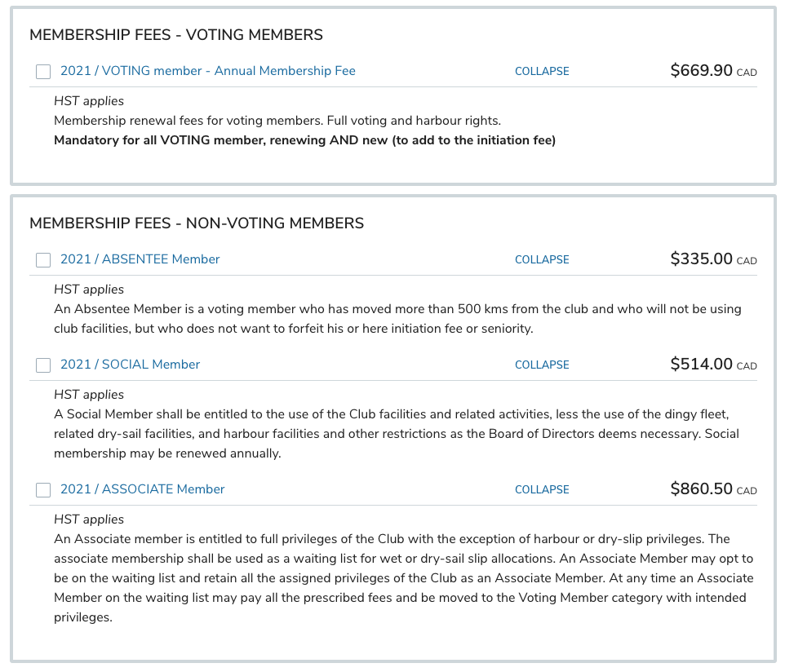Tick the VOTING member annual fee checkbox
This screenshot has width=785, height=672.
click(x=43, y=72)
